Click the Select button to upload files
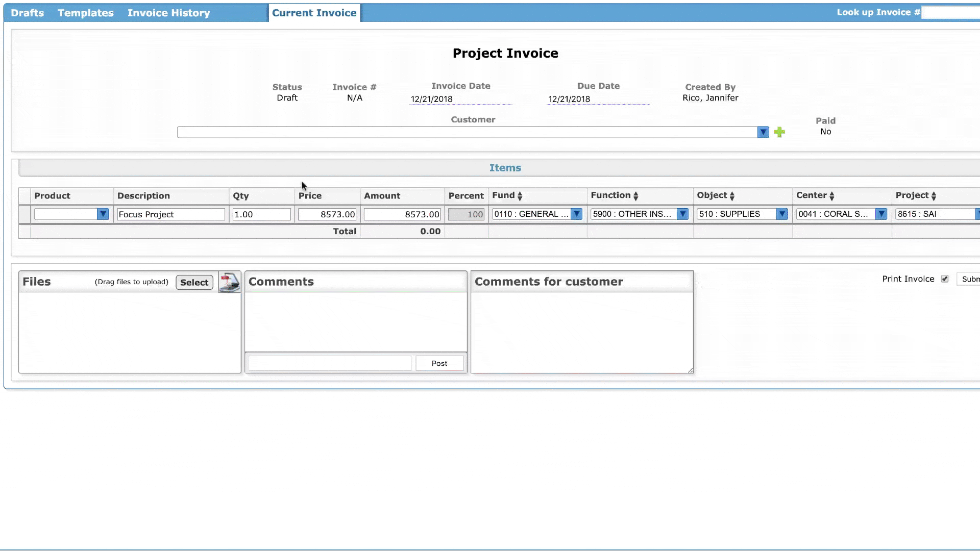 (194, 282)
